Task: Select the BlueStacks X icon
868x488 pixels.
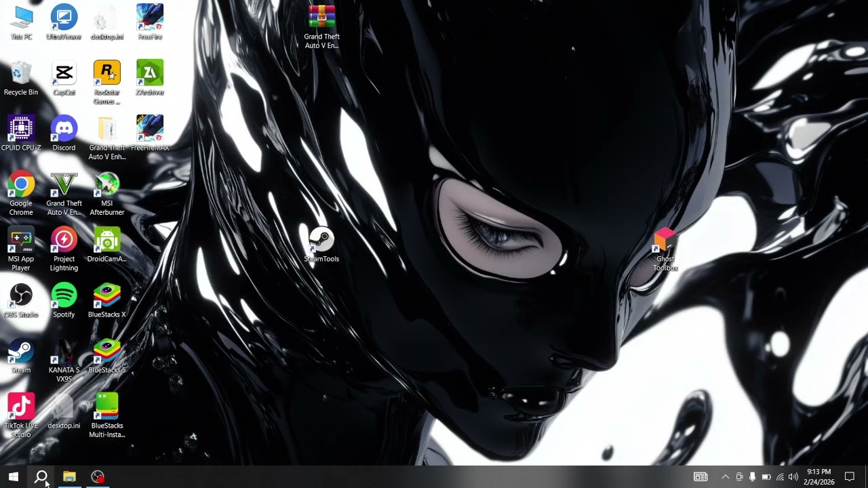Action: coord(107,300)
